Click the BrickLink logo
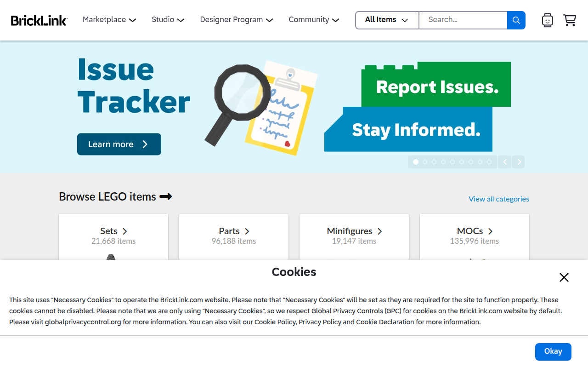 pyautogui.click(x=39, y=20)
